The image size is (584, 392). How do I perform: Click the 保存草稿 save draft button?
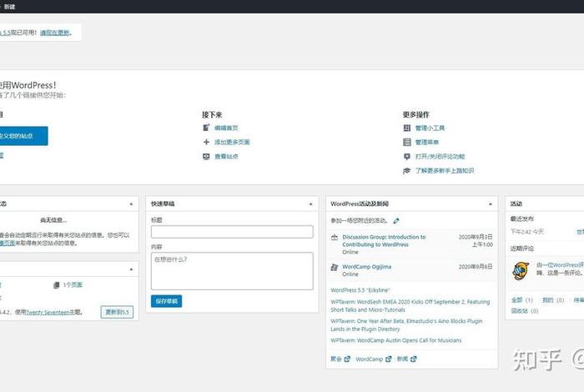[167, 301]
